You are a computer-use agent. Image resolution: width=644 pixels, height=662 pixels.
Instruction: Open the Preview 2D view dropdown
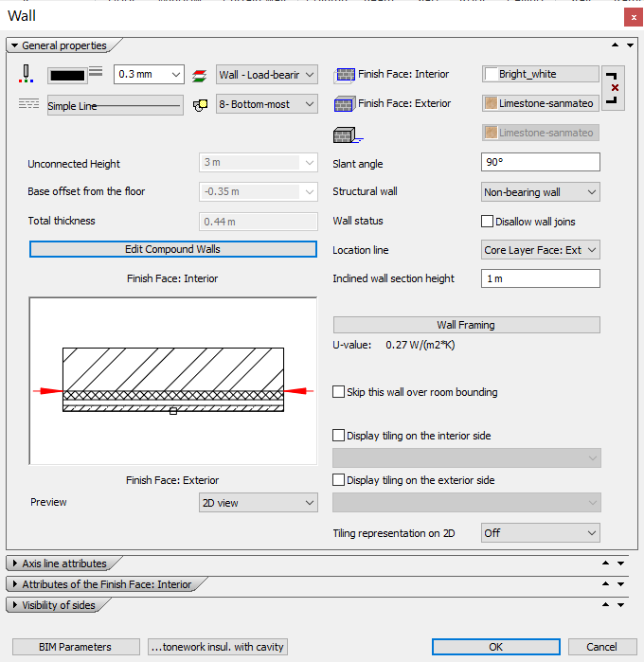(258, 503)
